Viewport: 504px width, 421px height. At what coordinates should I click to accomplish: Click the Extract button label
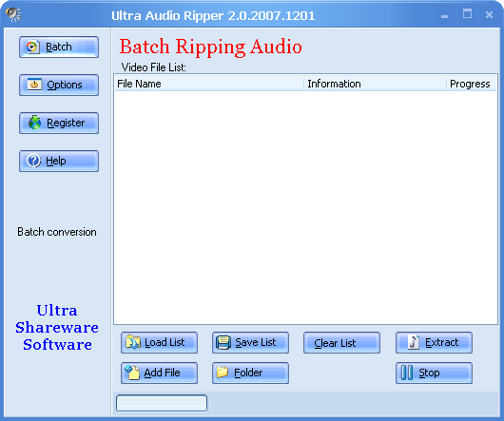point(441,342)
